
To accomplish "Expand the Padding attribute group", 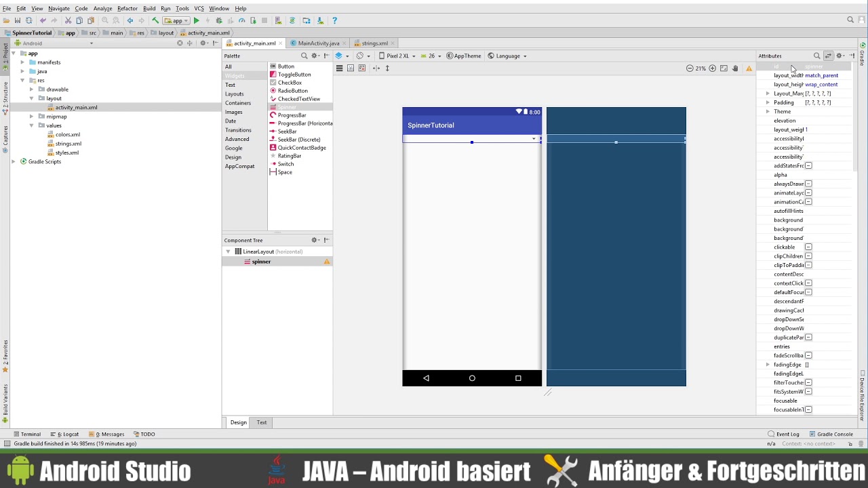I will (x=768, y=102).
